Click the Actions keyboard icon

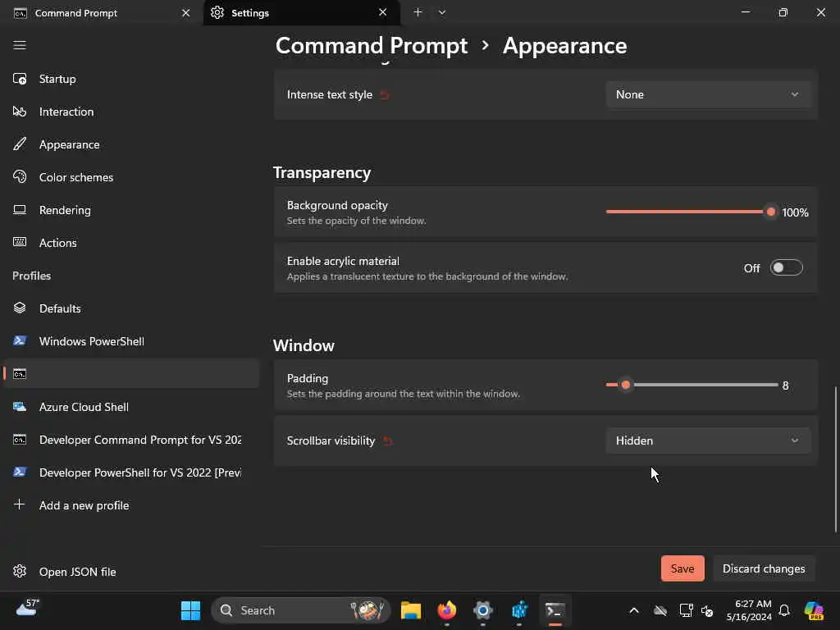tap(20, 242)
